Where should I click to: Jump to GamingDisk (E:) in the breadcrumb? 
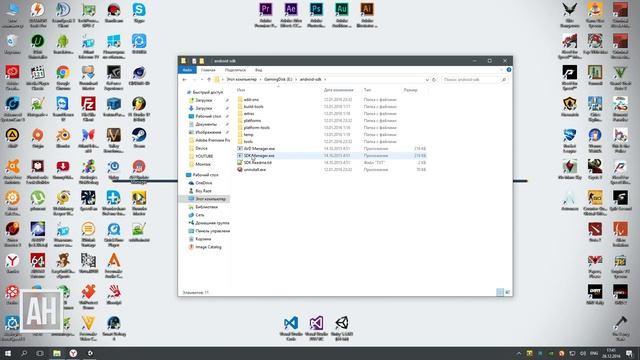(278, 80)
